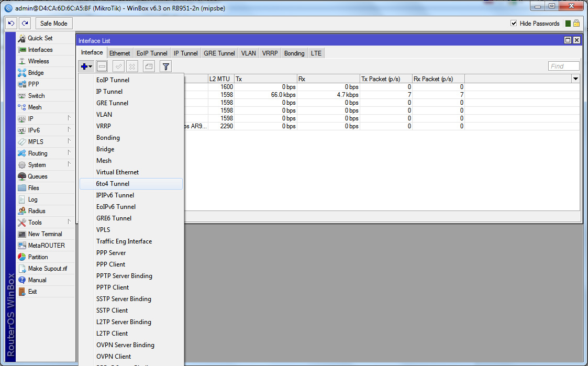Switch to the EoIP Tunnel tab
The width and height of the screenshot is (588, 366).
tap(152, 53)
